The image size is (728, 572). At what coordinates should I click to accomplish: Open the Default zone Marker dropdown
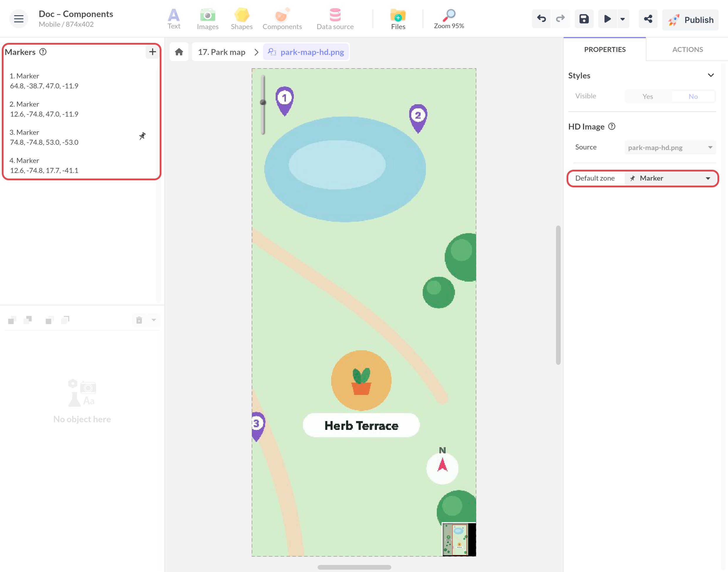pos(670,178)
